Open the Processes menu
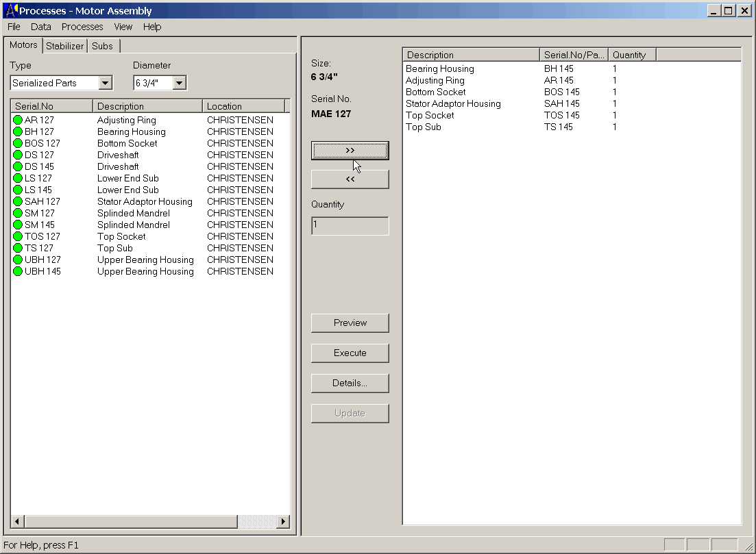The height and width of the screenshot is (554, 756). click(x=82, y=27)
